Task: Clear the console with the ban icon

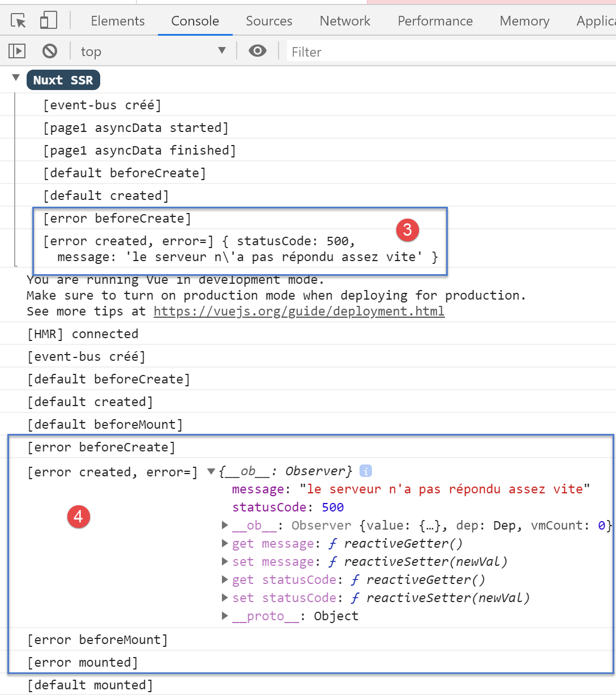Action: 50,52
